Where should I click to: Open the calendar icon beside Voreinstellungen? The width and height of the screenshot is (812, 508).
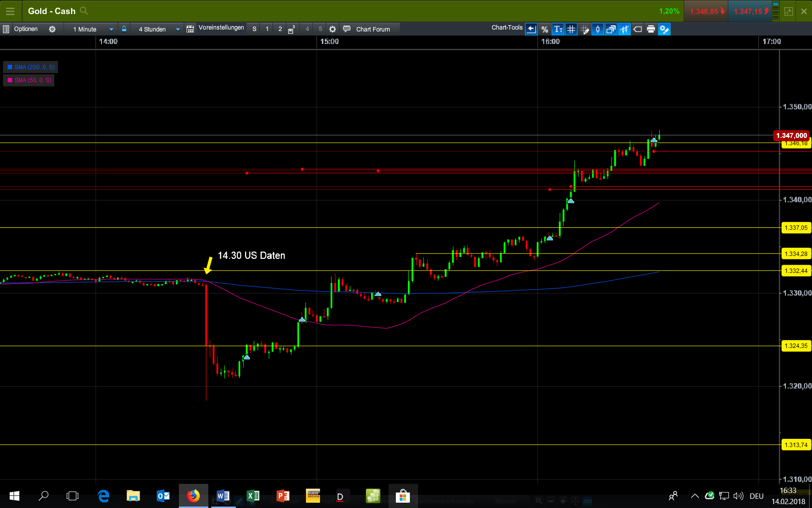189,29
